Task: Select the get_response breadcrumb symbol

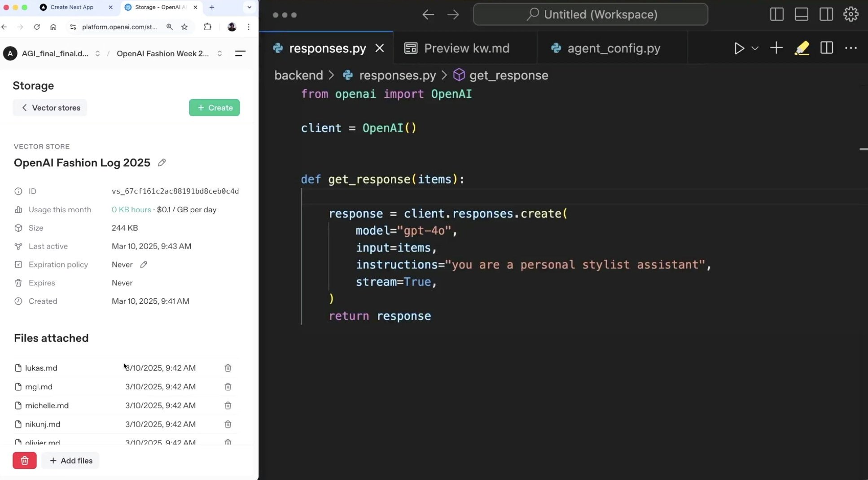Action: coord(500,75)
